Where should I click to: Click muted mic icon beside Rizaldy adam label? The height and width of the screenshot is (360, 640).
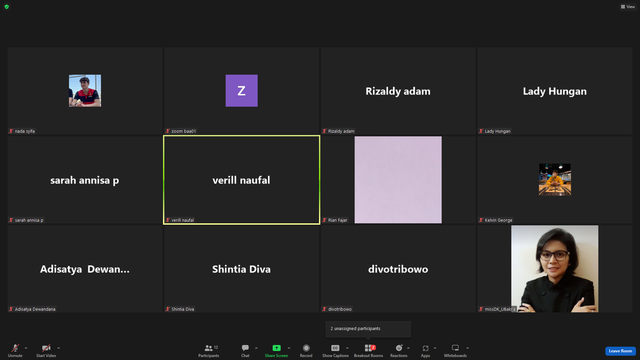[x=324, y=131]
